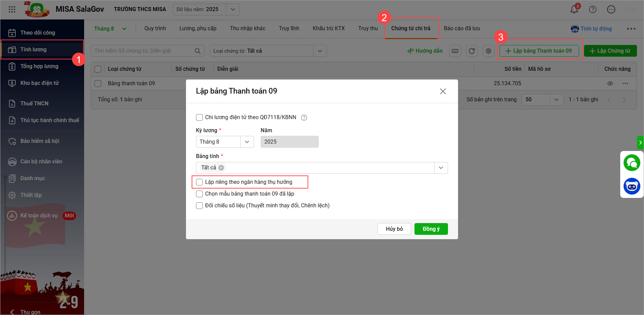Viewport: 644px width, 315px height.
Task: Expand the Loại chứng từ filter dropdown
Action: point(320,51)
